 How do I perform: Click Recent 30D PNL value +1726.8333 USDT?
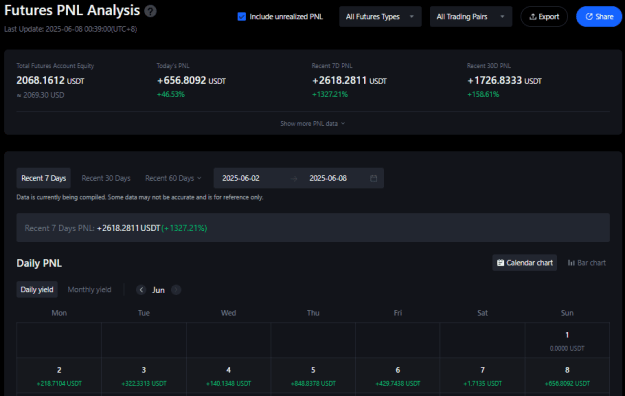point(504,81)
